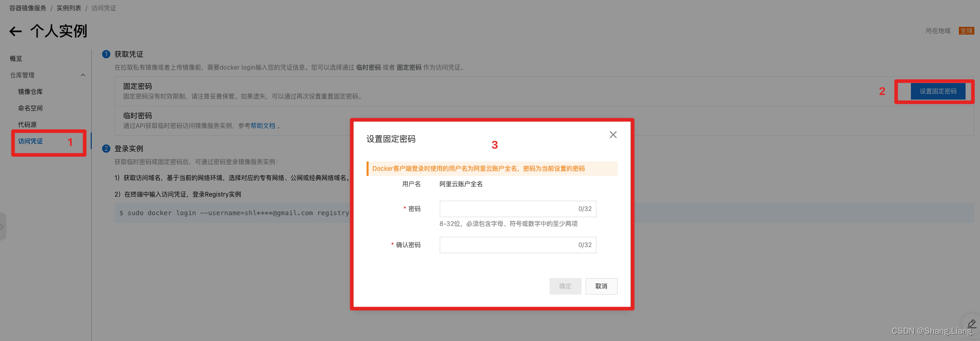Select 访问凭证 in the sidebar
The image size is (980, 341).
point(30,141)
